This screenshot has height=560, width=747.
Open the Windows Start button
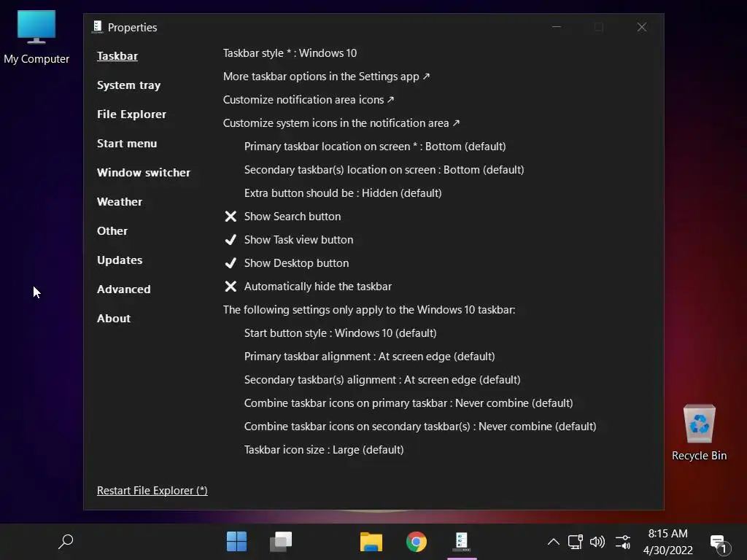point(236,542)
